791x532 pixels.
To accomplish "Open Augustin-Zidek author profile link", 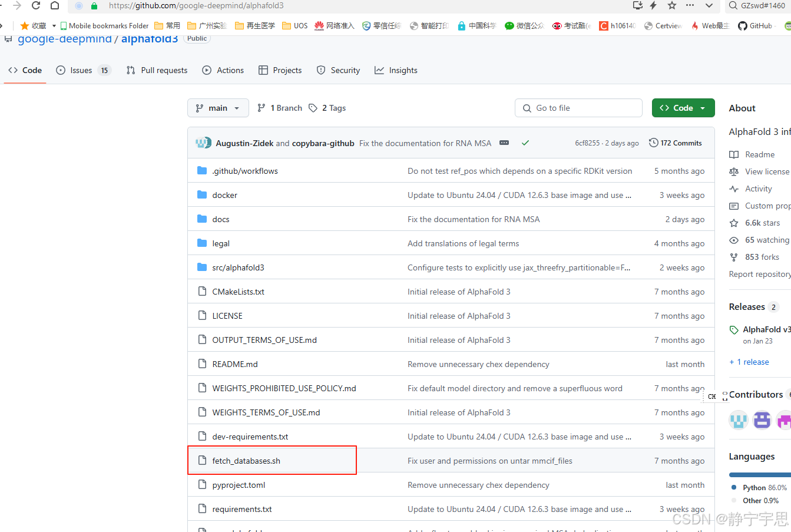I will pos(244,143).
